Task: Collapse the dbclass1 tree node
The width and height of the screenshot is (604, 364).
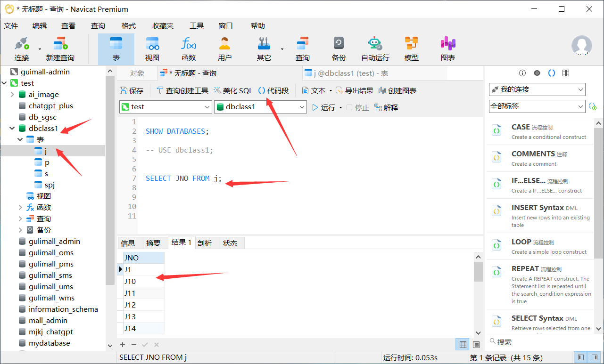Action: tap(12, 129)
